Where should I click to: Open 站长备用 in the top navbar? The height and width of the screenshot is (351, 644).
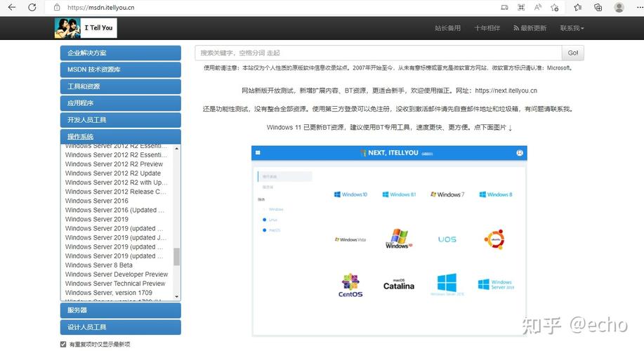coord(447,28)
